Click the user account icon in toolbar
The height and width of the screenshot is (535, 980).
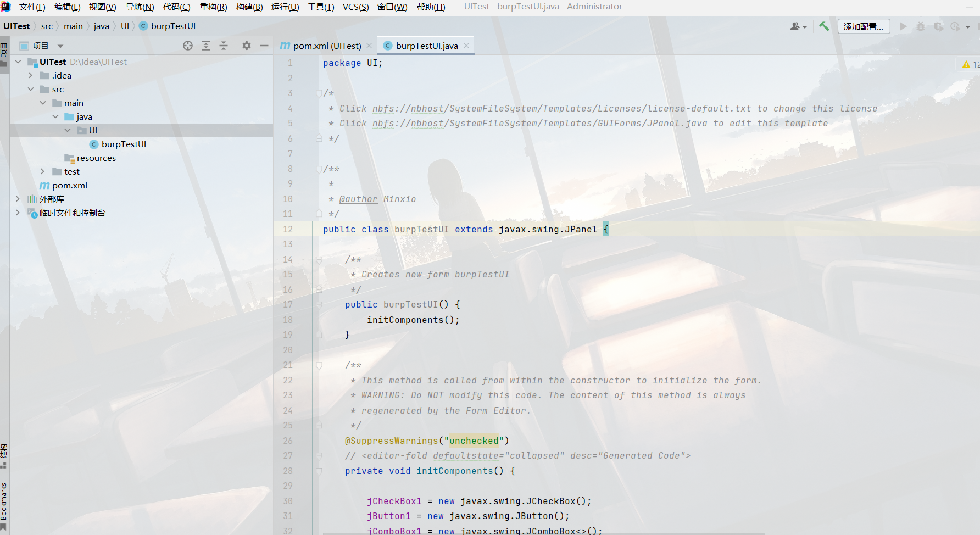(x=798, y=26)
